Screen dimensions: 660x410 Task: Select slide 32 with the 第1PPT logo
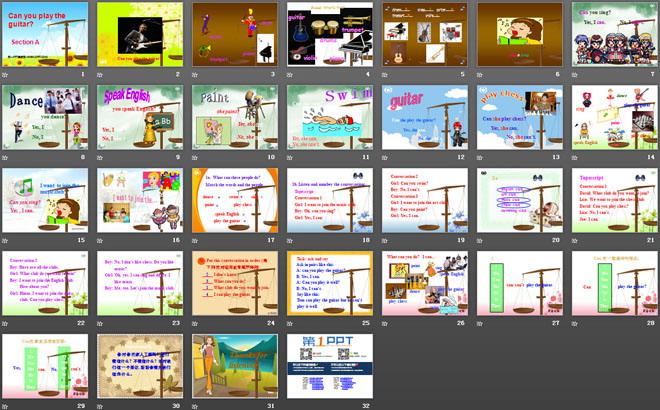330,366
